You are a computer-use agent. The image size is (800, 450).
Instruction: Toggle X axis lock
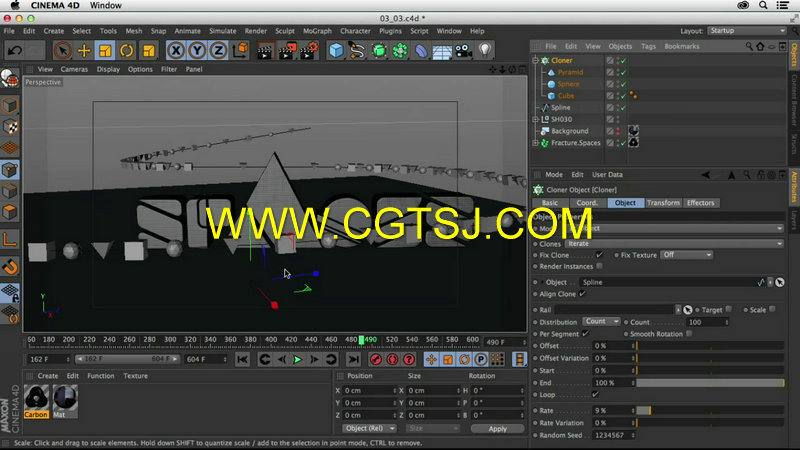[x=176, y=51]
